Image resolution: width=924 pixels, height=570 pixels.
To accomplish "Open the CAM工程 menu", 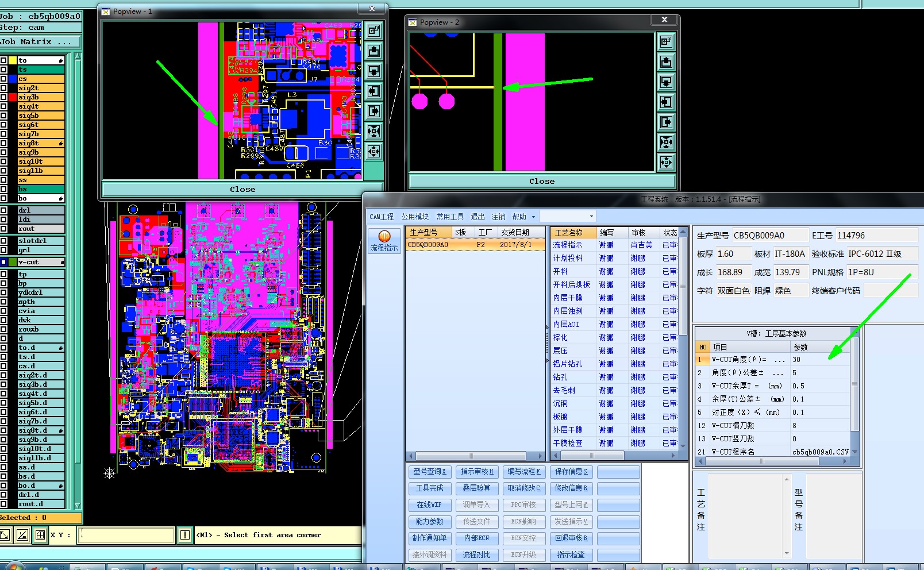I will click(x=382, y=217).
